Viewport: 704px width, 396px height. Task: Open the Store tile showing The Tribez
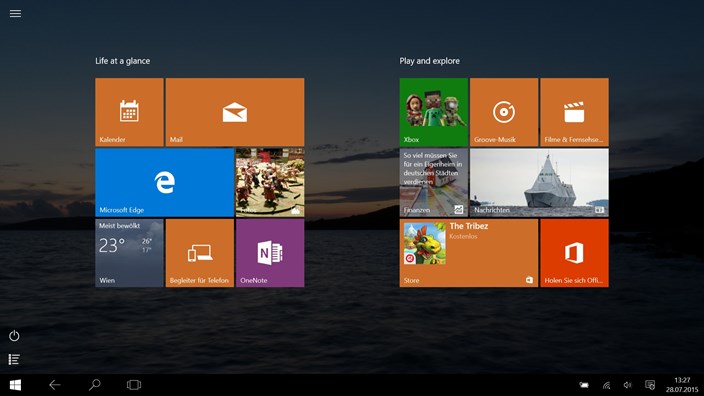pos(469,253)
